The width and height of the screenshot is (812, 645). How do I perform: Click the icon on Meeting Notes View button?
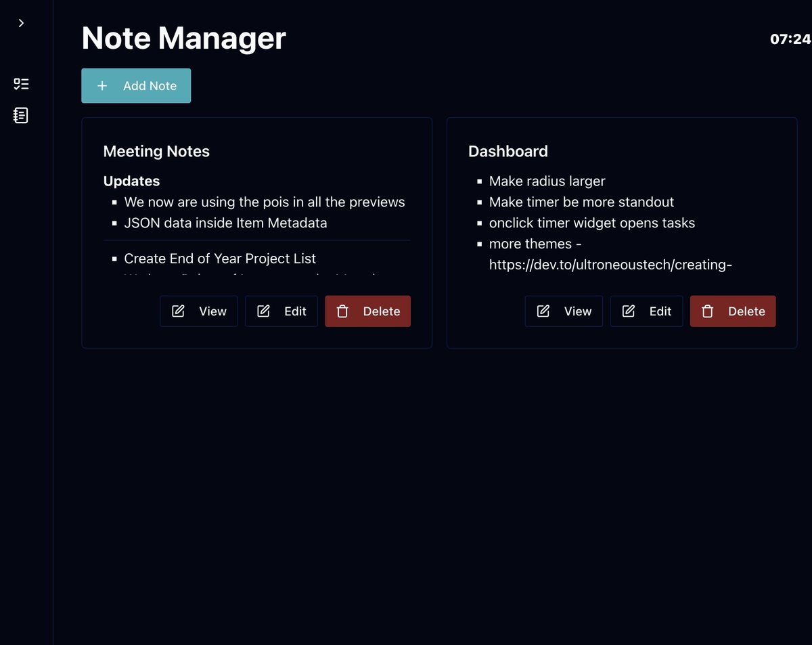(178, 311)
